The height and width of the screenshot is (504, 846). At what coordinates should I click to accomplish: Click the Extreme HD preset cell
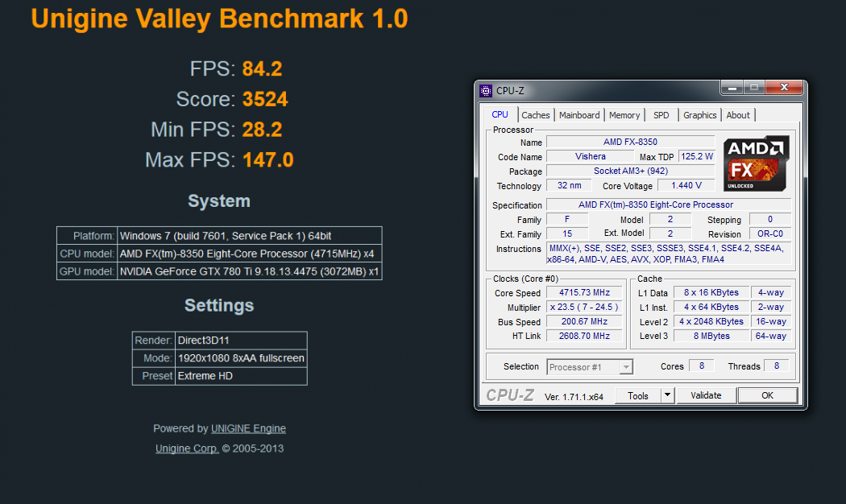(241, 376)
